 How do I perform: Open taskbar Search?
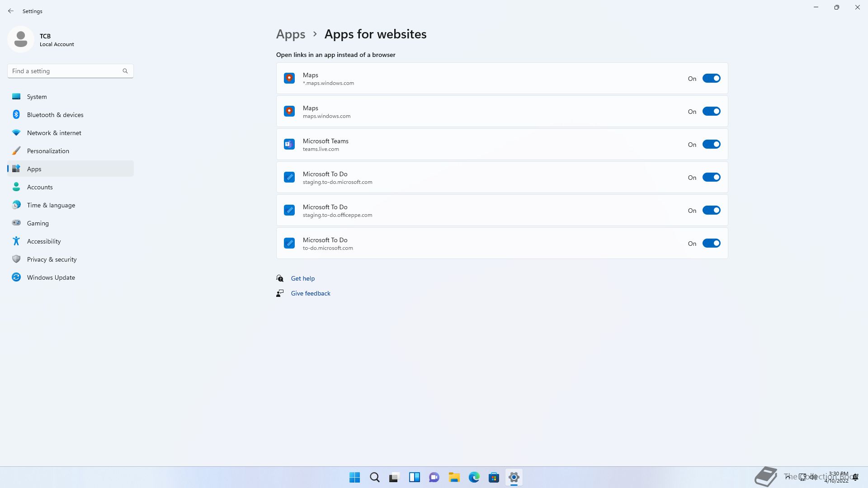[375, 477]
